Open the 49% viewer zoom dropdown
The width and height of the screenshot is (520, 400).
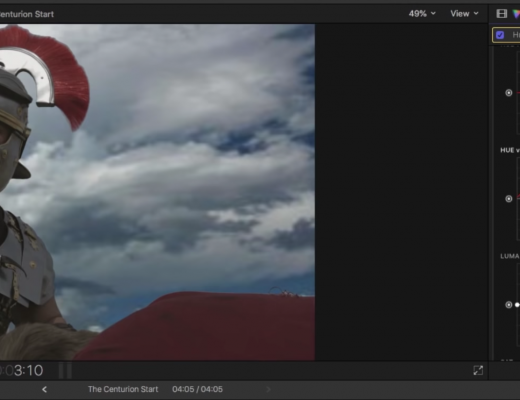(x=422, y=14)
